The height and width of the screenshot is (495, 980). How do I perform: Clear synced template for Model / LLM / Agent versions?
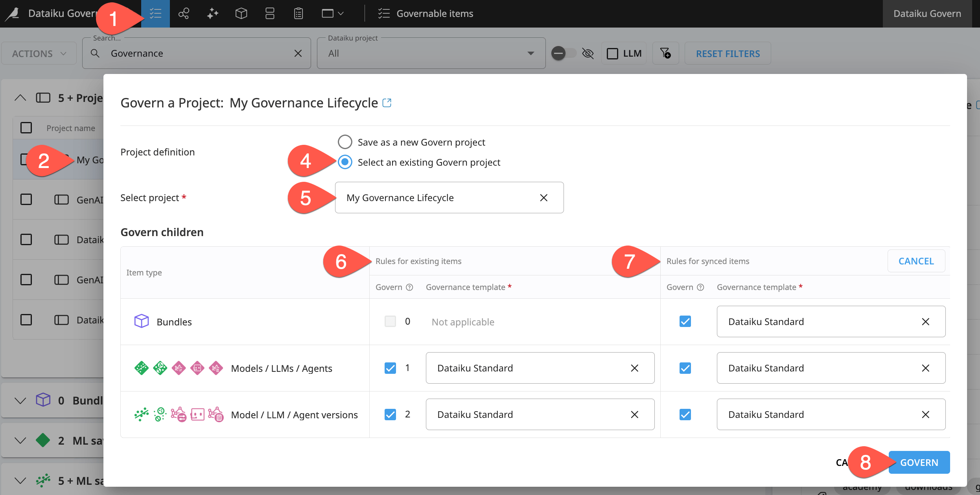(x=926, y=414)
